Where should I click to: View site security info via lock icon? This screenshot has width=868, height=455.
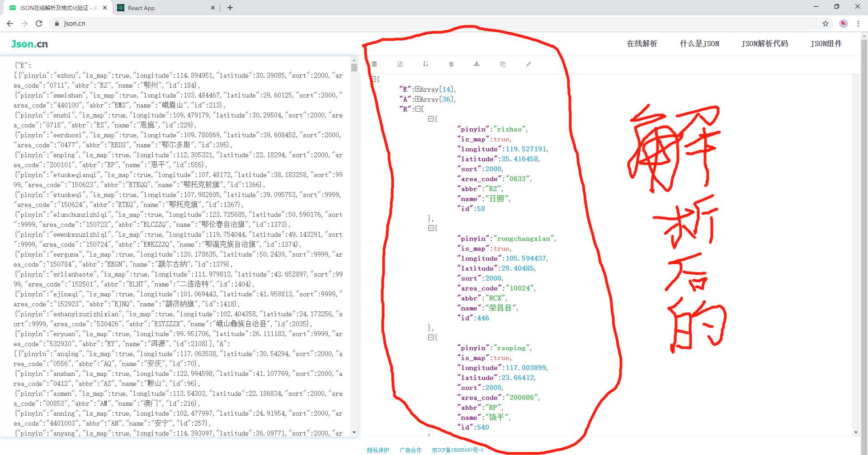57,23
